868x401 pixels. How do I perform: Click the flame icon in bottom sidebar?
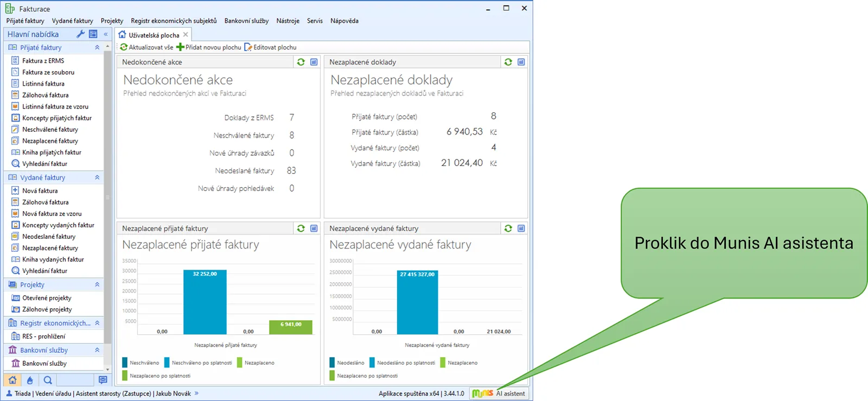(30, 380)
